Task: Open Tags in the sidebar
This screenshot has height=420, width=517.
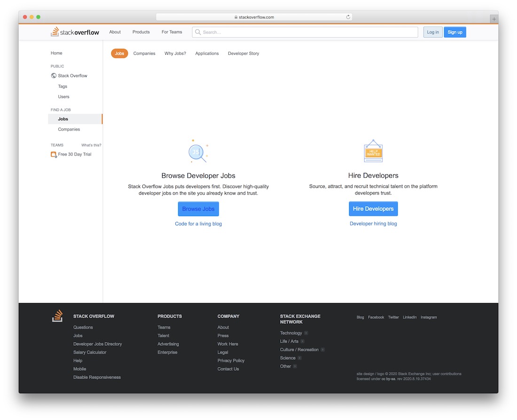Action: pos(63,86)
